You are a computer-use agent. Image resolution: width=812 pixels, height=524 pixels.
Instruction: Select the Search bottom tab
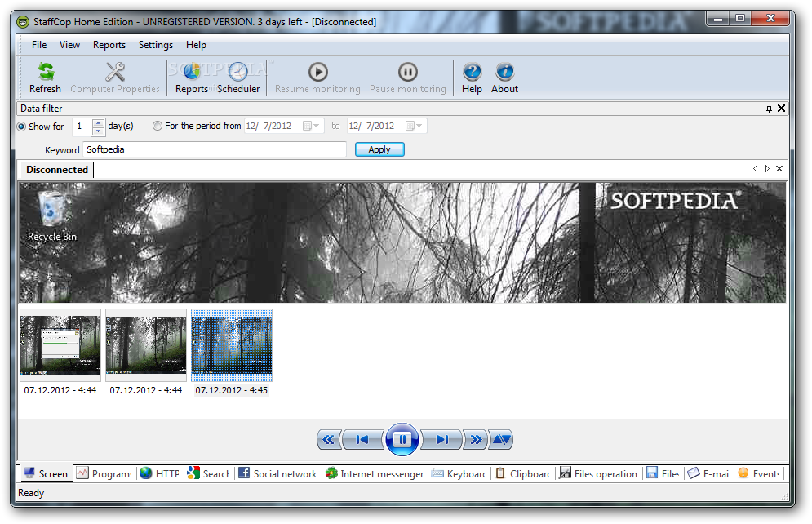coord(209,473)
